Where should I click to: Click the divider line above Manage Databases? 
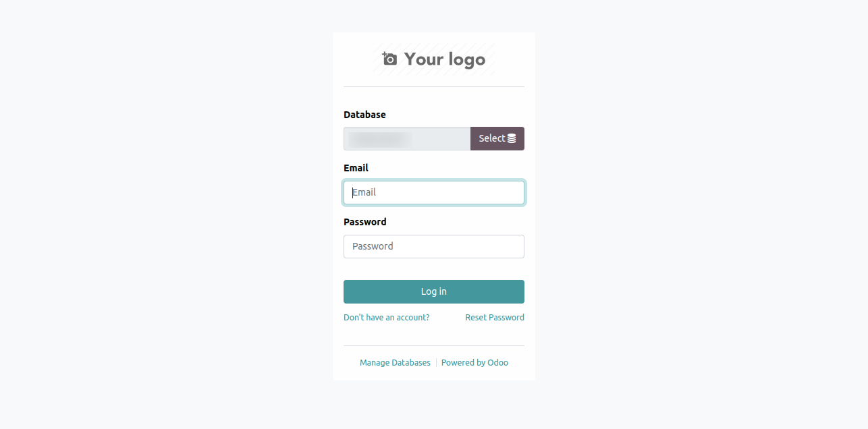434,345
